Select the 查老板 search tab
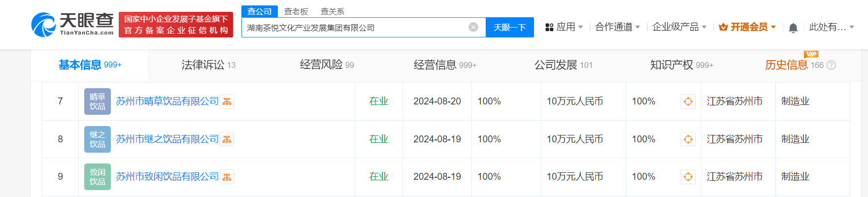 [296, 11]
